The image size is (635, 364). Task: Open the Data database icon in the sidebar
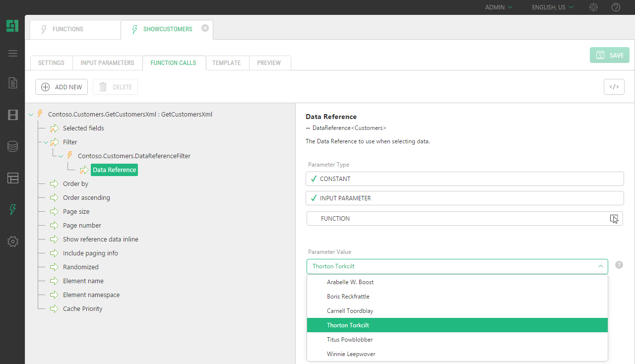(x=13, y=146)
